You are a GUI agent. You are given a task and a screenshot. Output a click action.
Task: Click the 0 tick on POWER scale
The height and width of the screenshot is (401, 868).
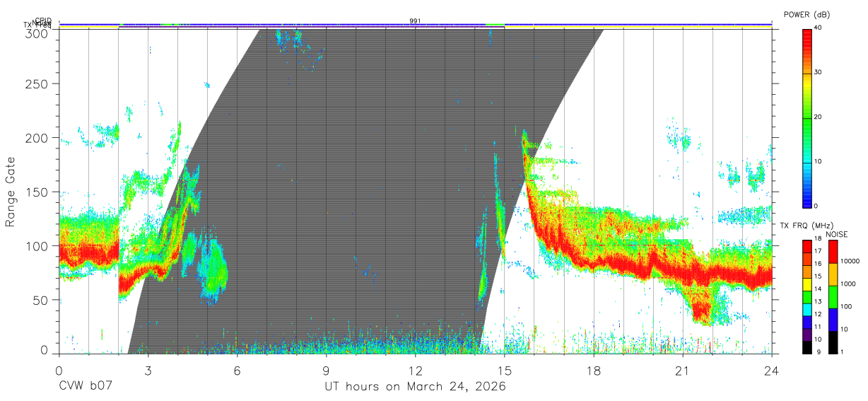tap(816, 206)
